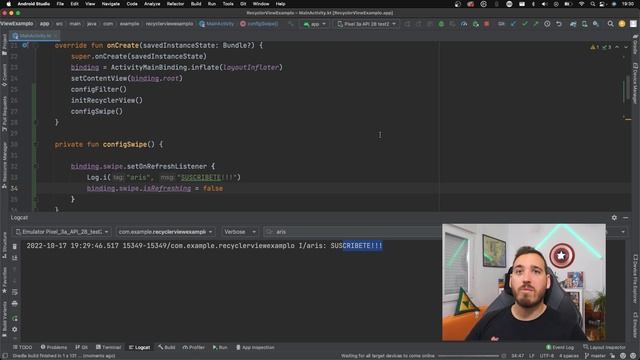The image size is (640, 360).
Task: Toggle soft-wrap in the Logcat panel
Action: (x=15, y=292)
